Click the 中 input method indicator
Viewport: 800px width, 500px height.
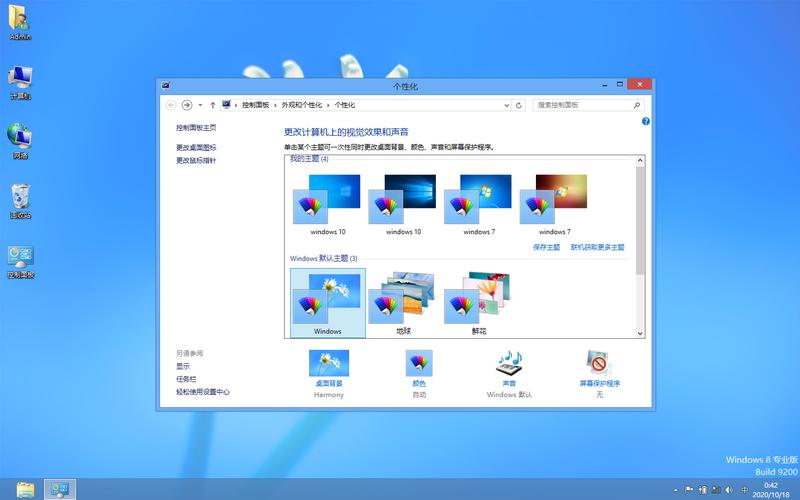tap(744, 490)
